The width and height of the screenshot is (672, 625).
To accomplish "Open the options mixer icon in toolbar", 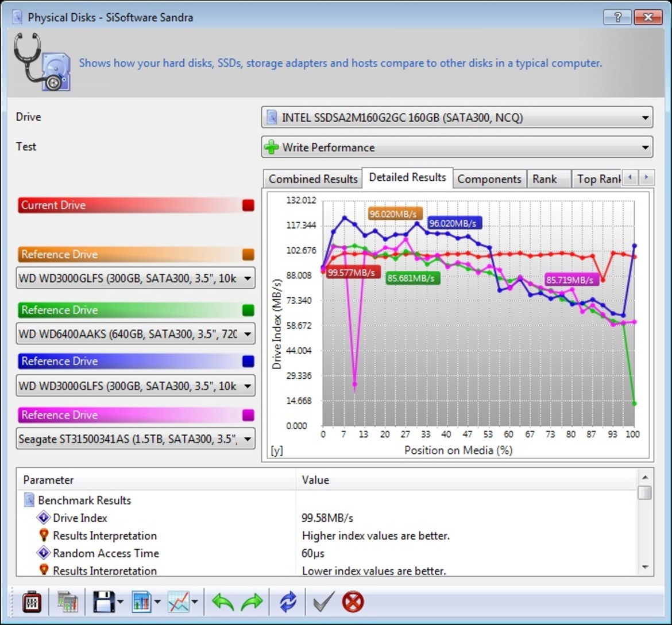I will tap(32, 602).
